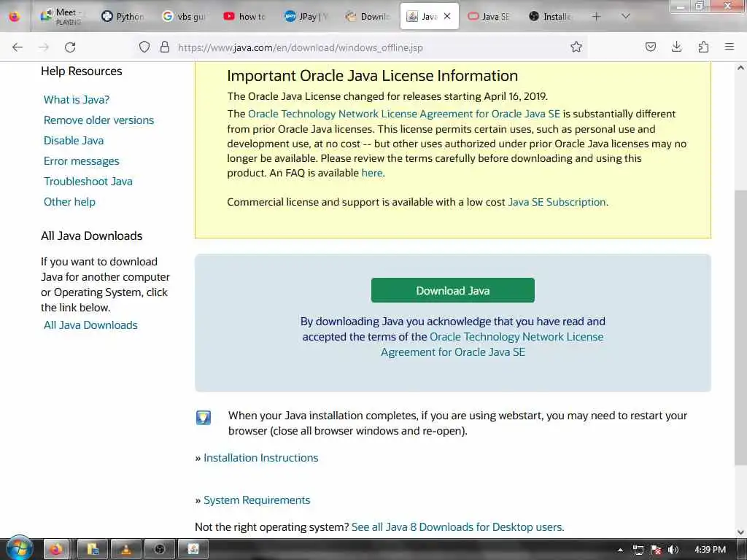The height and width of the screenshot is (560, 747).
Task: Switch to the Python tab
Action: pos(123,16)
